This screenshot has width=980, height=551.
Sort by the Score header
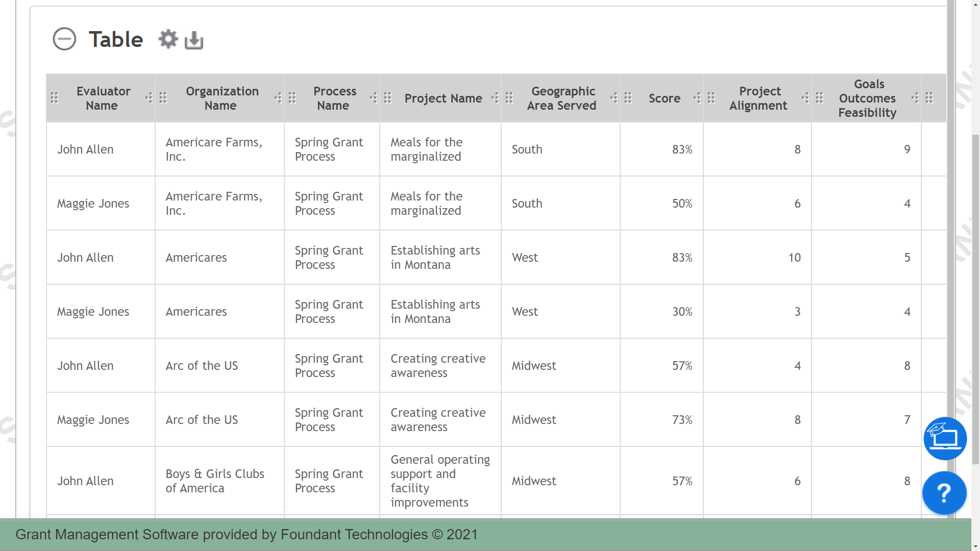coord(664,98)
